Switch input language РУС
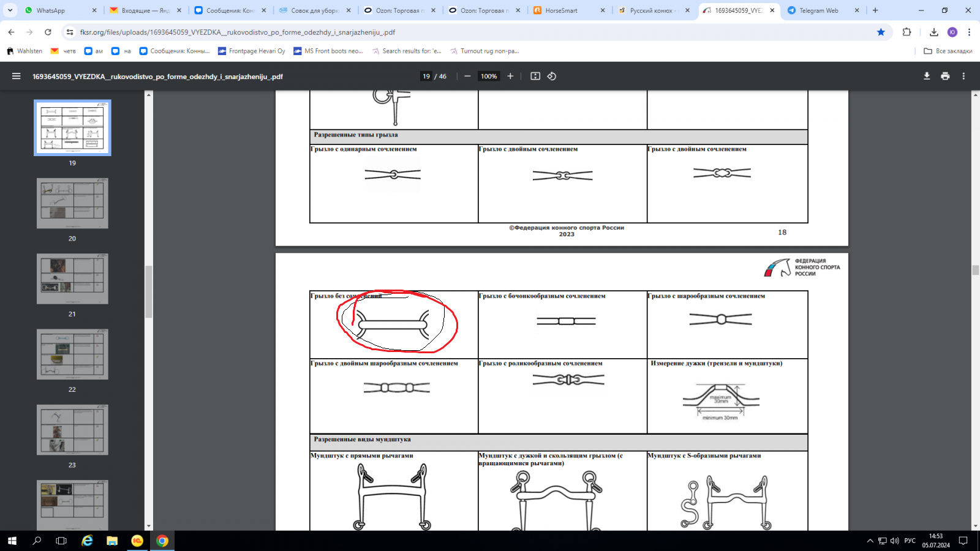The width and height of the screenshot is (980, 551). (910, 541)
